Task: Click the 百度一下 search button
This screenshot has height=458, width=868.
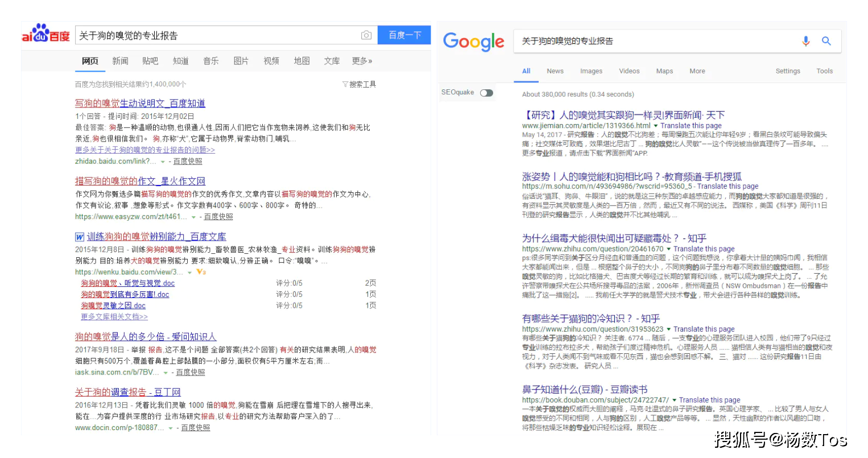Action: tap(405, 35)
